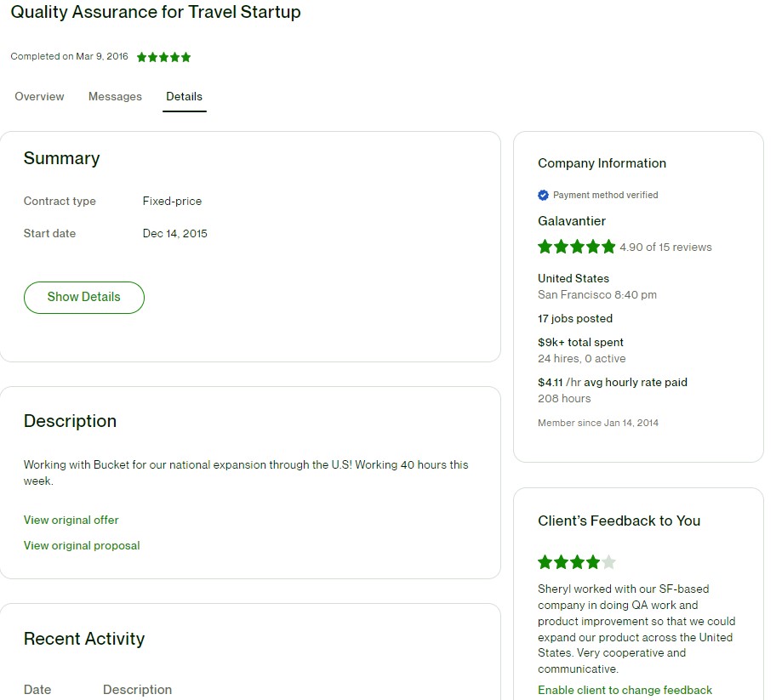Click the 4.90 of 15 reviews text

pyautogui.click(x=665, y=248)
